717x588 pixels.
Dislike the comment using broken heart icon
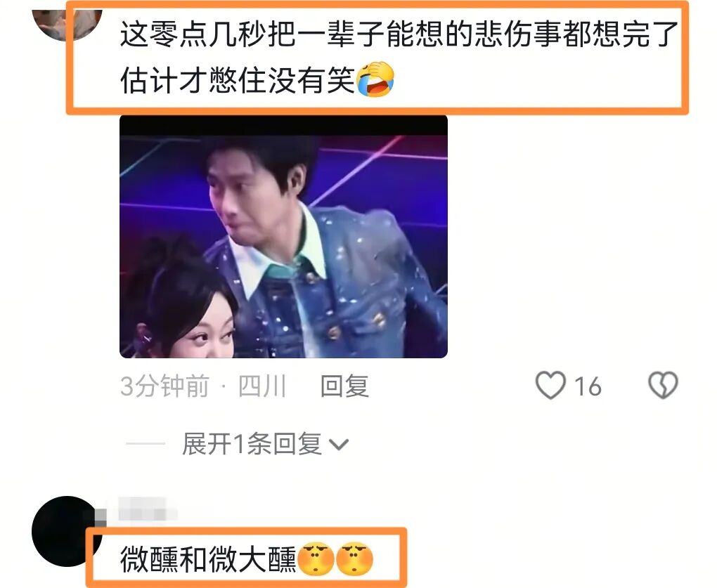663,386
